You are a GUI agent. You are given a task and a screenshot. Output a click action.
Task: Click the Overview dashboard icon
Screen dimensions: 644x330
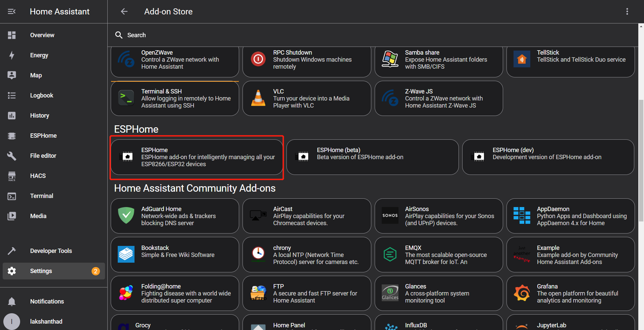[x=12, y=35]
